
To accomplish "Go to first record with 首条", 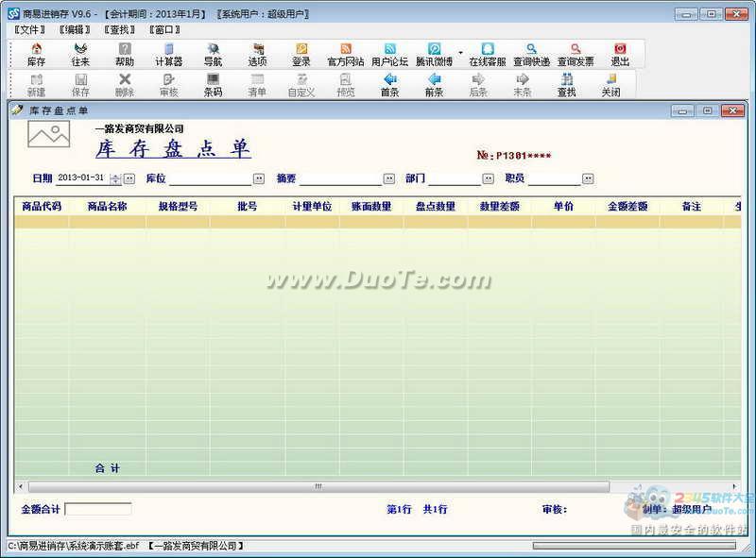I will (x=389, y=85).
